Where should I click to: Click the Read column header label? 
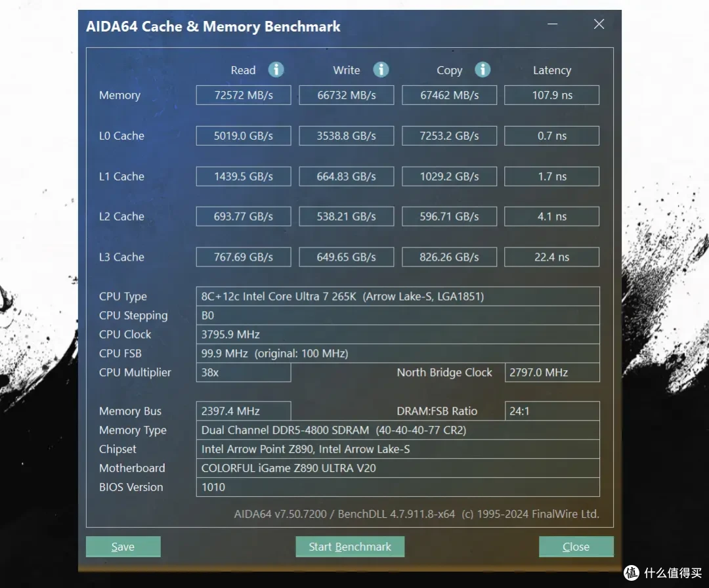pos(244,70)
